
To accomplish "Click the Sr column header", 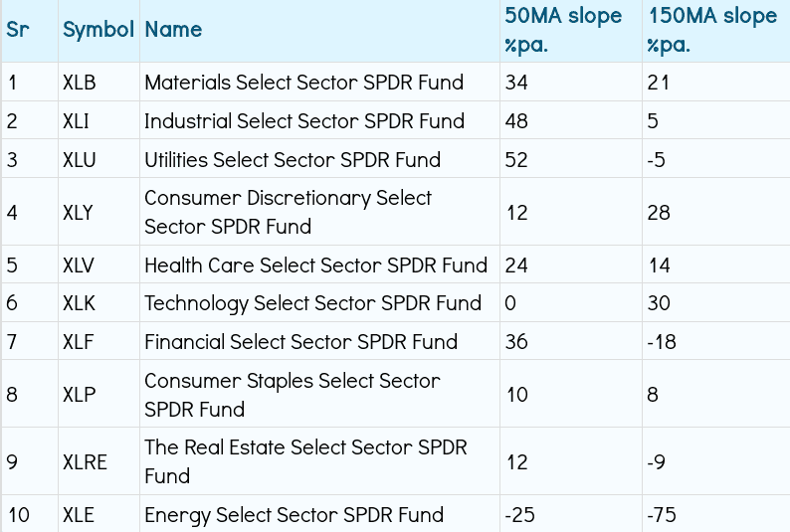I will tap(18, 30).
